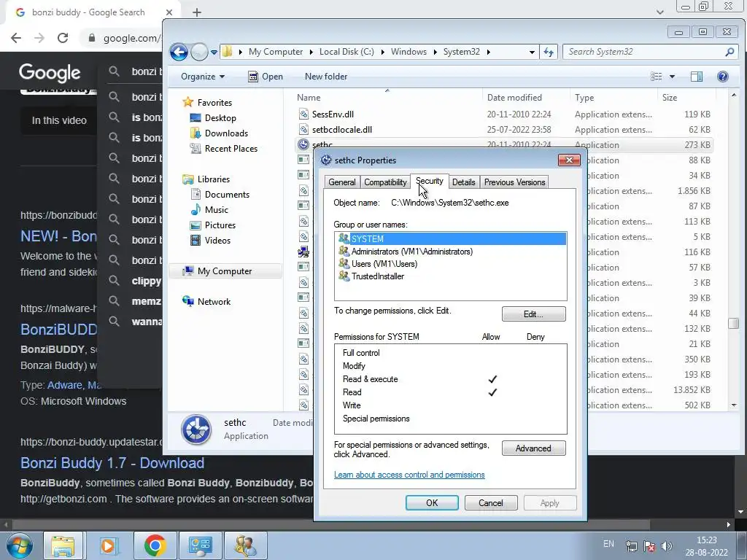Open Learn about access control link
Screen dimensions: 747x560
click(409, 475)
